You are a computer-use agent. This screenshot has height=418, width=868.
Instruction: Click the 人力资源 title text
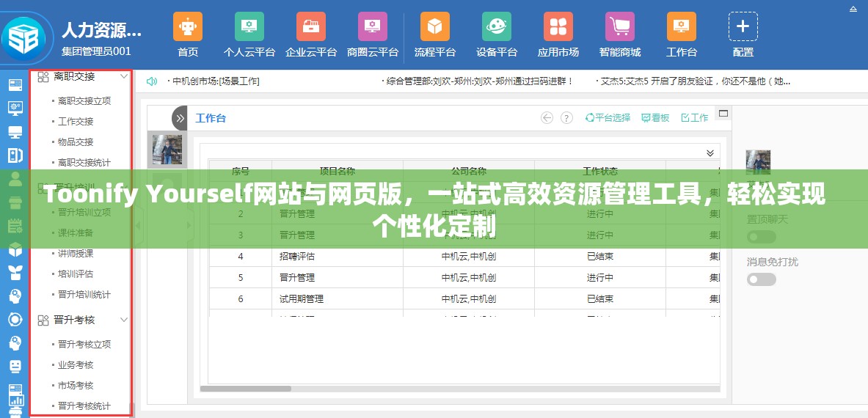click(x=101, y=29)
